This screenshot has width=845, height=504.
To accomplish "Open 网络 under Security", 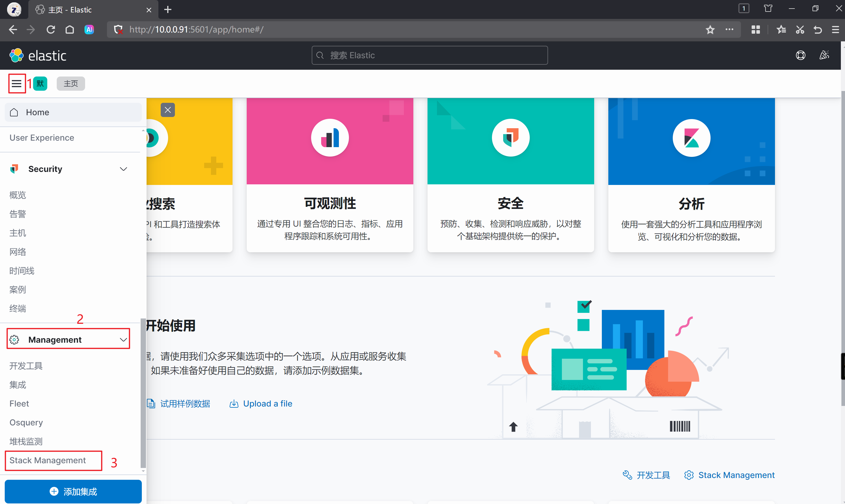I will [x=18, y=252].
